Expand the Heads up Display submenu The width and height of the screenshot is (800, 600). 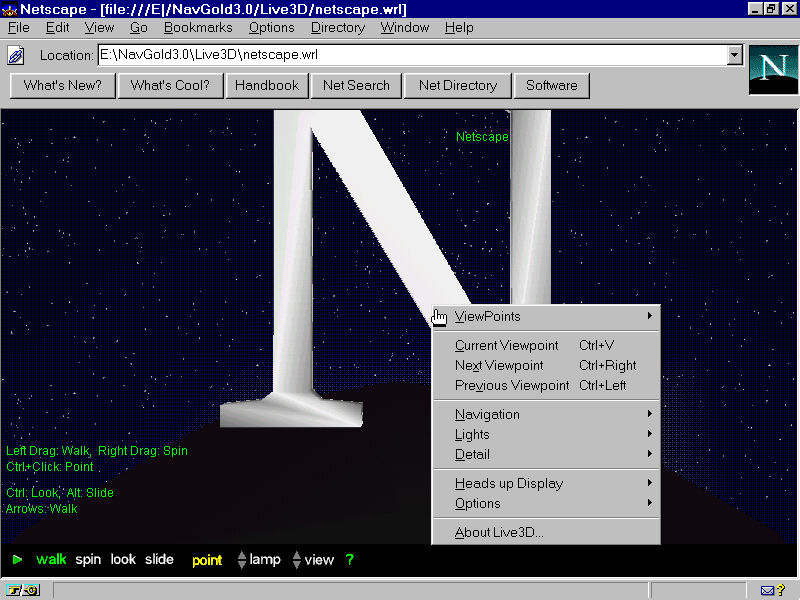click(546, 483)
